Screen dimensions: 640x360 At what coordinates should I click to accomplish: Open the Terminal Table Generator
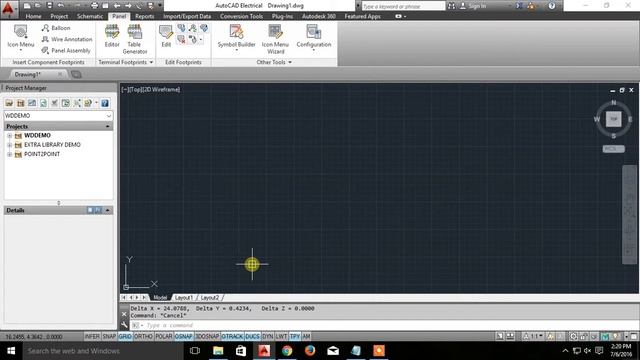pos(135,39)
